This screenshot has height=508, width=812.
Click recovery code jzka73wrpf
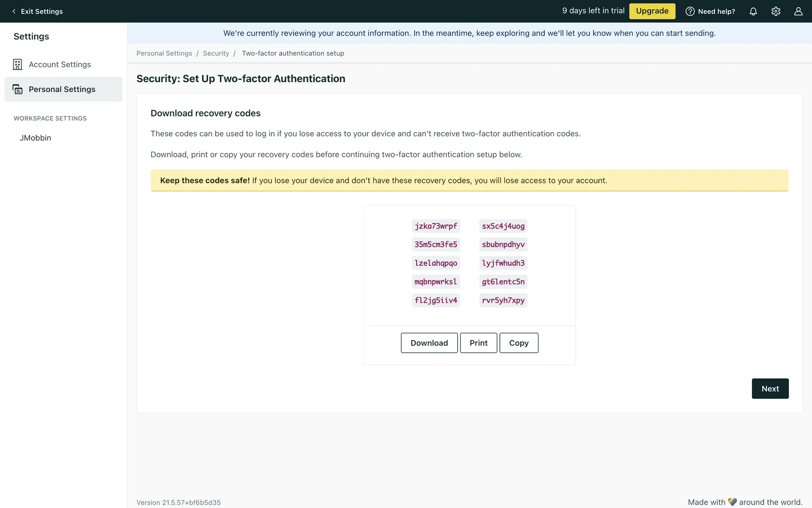(x=436, y=226)
